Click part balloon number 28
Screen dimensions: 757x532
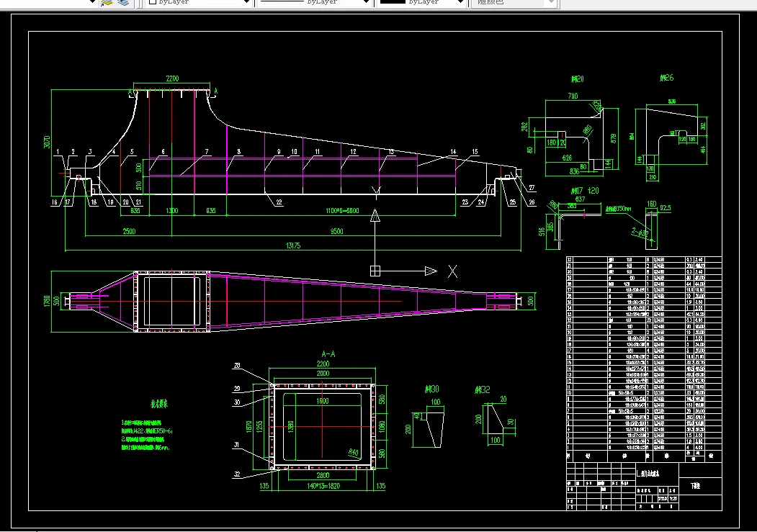237,365
